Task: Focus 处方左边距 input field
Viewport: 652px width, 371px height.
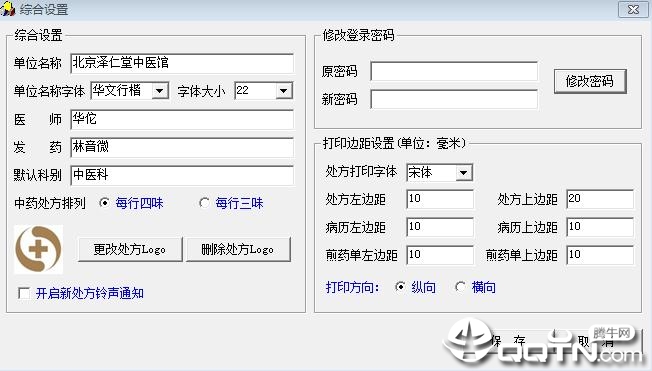Action: (440, 199)
